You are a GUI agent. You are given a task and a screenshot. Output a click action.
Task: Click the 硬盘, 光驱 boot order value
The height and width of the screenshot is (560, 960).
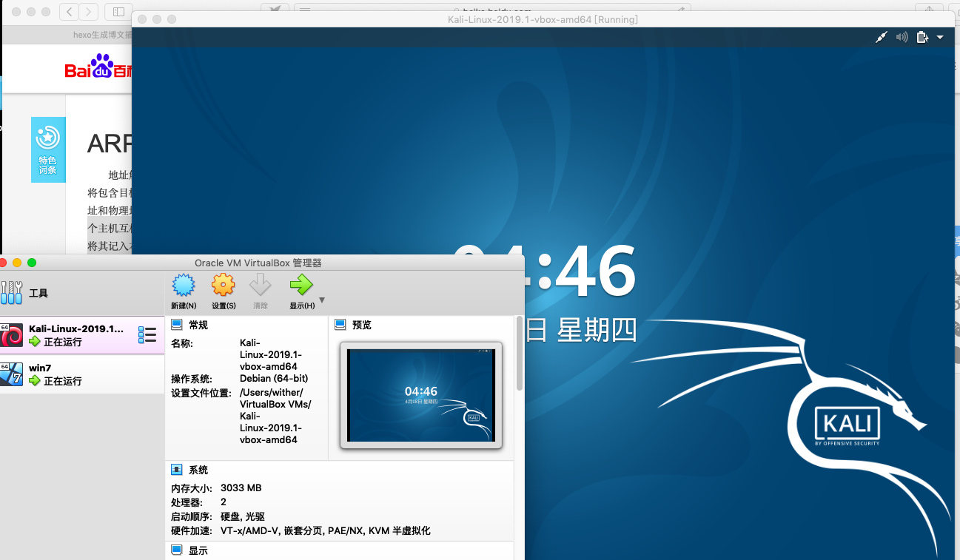pos(243,516)
